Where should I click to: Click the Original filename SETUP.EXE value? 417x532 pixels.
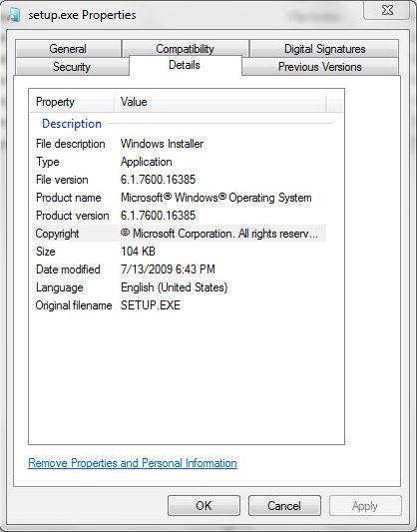tap(151, 305)
